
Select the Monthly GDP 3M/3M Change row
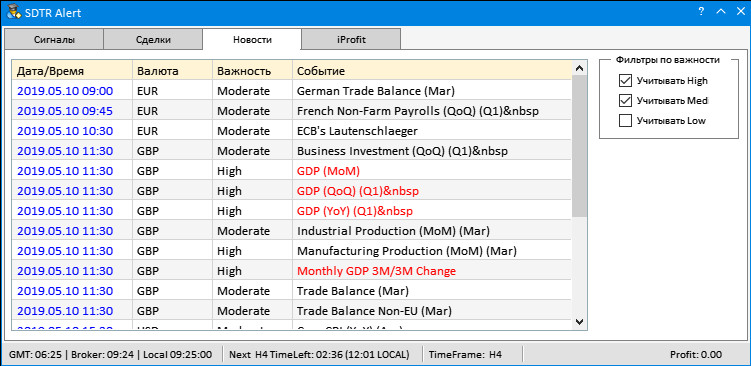pos(292,271)
